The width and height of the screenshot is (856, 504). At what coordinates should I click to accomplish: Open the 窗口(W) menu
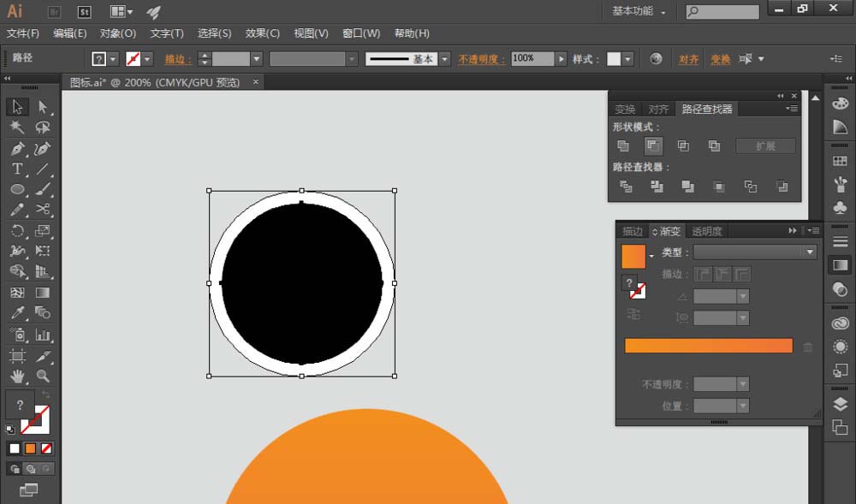point(361,33)
